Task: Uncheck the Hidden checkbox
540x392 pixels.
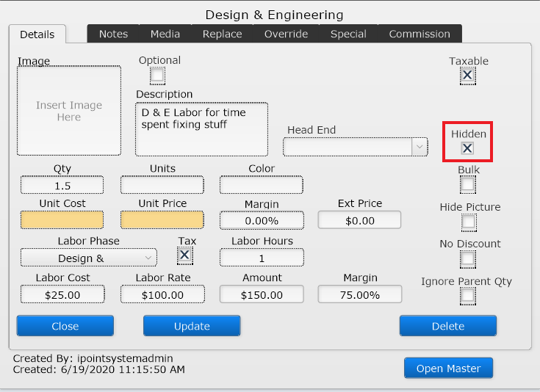Action: point(467,148)
